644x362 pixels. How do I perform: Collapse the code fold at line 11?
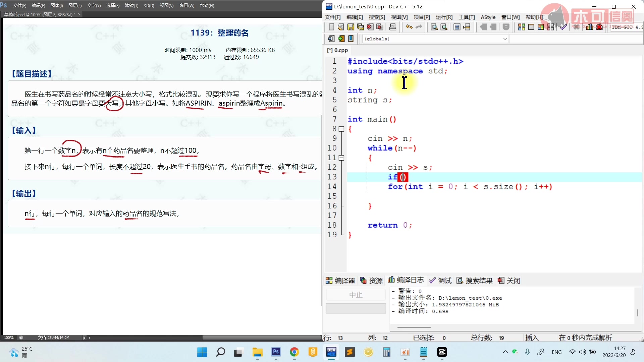[341, 158]
